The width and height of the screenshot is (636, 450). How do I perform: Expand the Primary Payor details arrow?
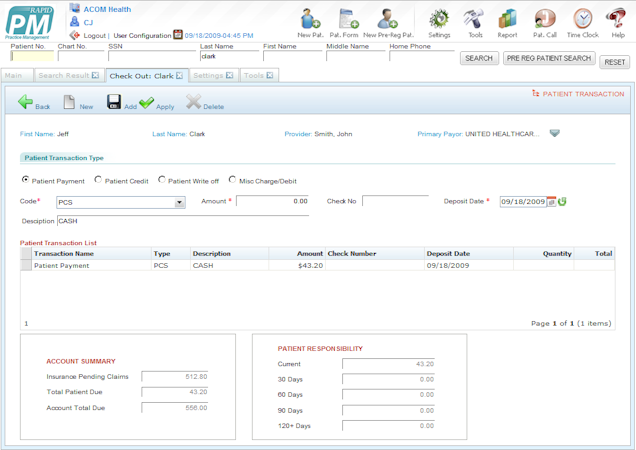click(x=554, y=133)
